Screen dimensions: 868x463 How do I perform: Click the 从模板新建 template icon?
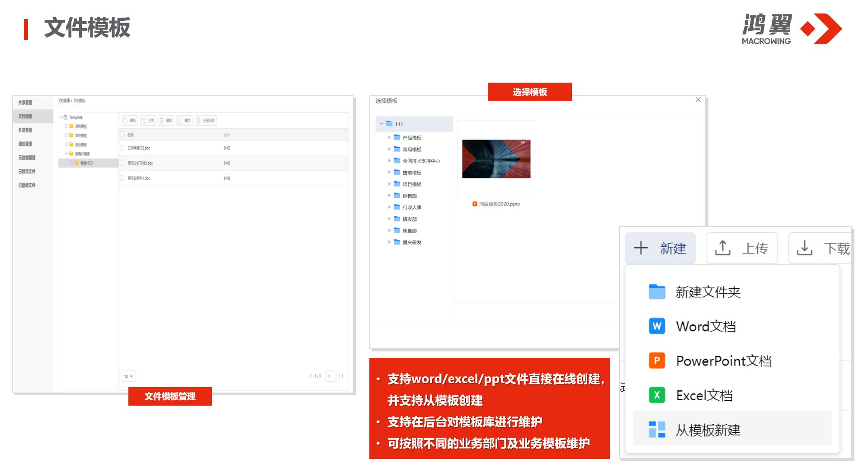pos(656,430)
